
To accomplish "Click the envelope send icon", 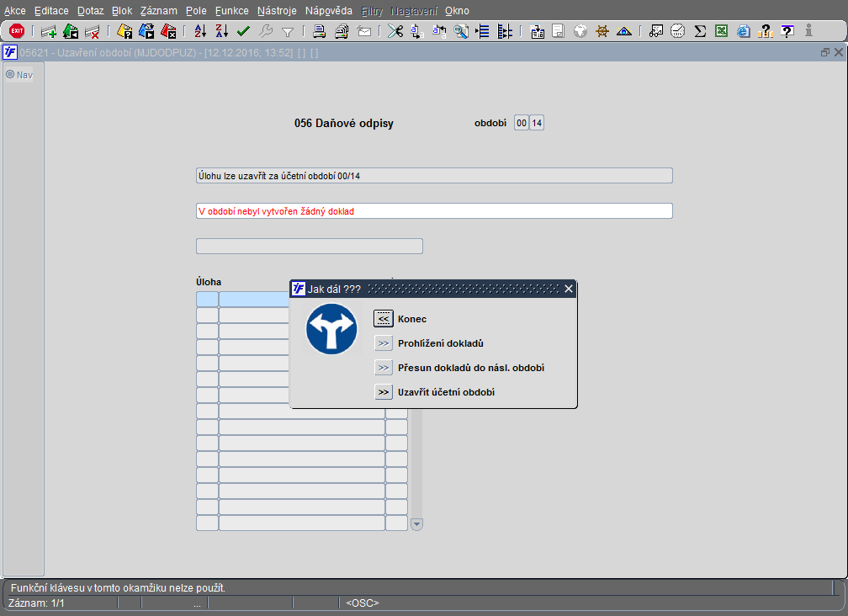I will 364,31.
